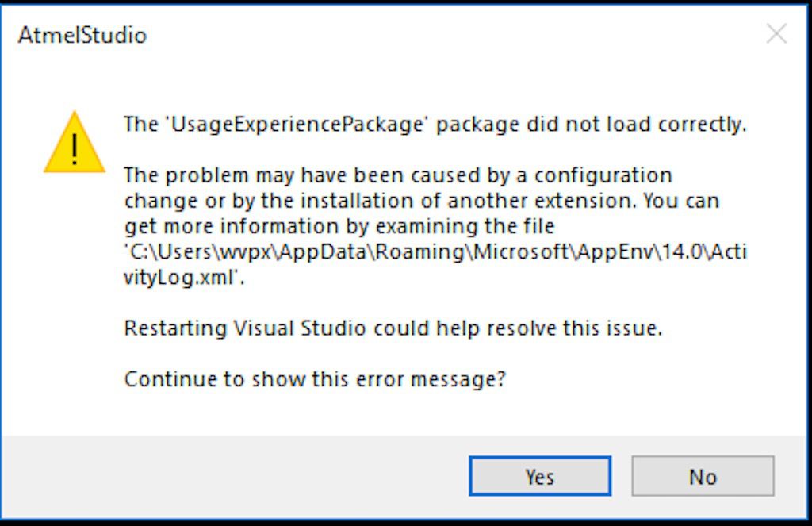Click the words "resolve this issue"

(574, 328)
